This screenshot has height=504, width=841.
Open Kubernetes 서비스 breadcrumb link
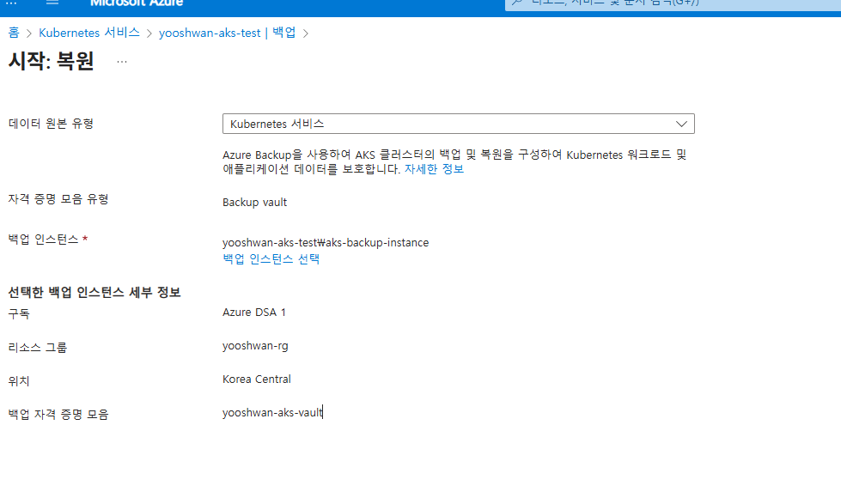tap(89, 33)
